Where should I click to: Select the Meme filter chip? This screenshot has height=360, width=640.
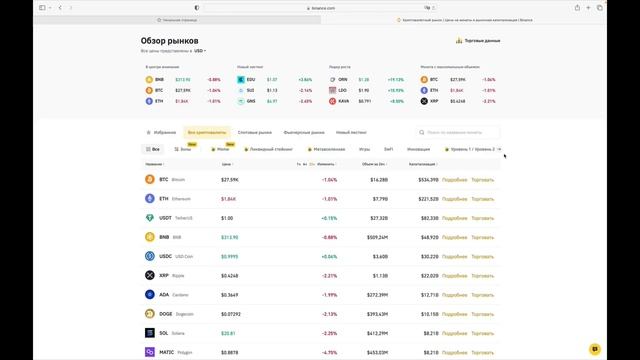(220, 149)
